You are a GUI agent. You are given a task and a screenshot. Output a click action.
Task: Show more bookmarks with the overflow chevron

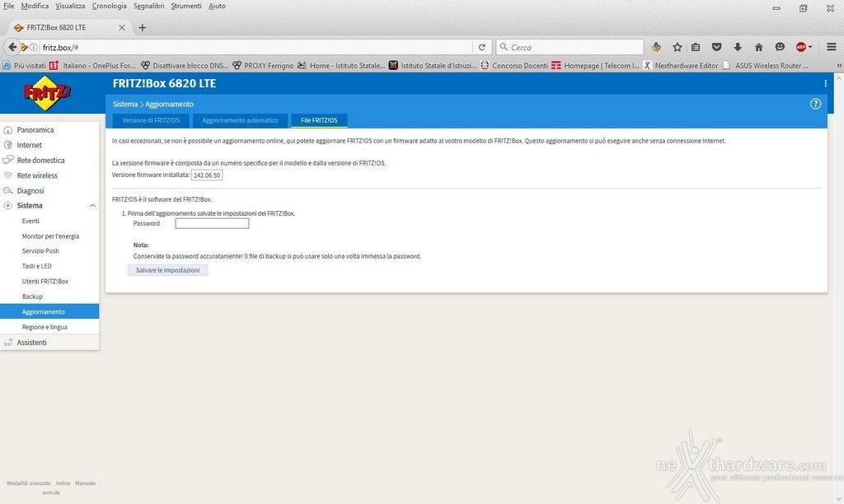tap(838, 66)
